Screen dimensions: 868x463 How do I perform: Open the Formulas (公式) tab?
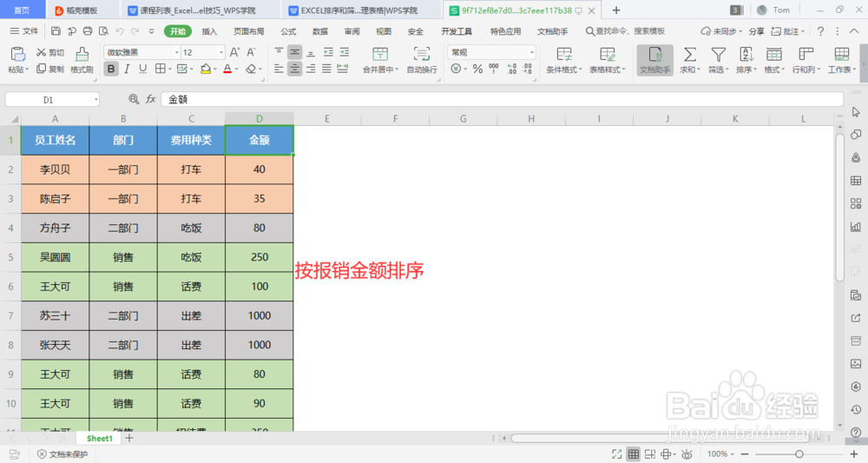[288, 31]
